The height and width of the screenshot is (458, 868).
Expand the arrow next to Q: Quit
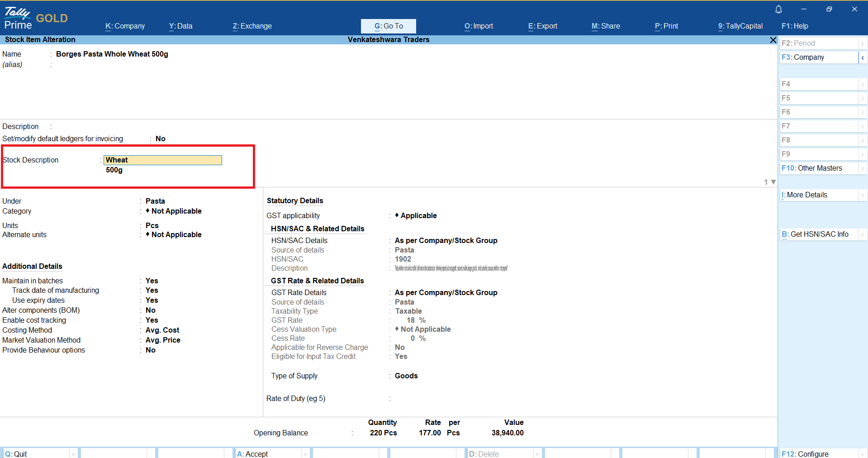click(73, 454)
